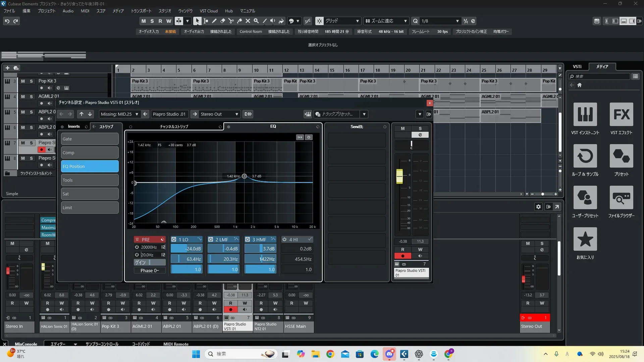
Task: Select the Draw pencil tool
Action: click(x=214, y=21)
